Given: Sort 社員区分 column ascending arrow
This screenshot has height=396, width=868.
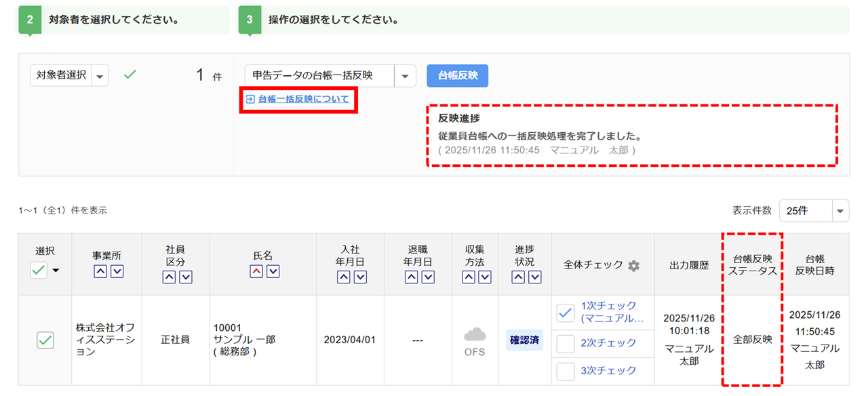Looking at the screenshot, I should click(x=169, y=277).
